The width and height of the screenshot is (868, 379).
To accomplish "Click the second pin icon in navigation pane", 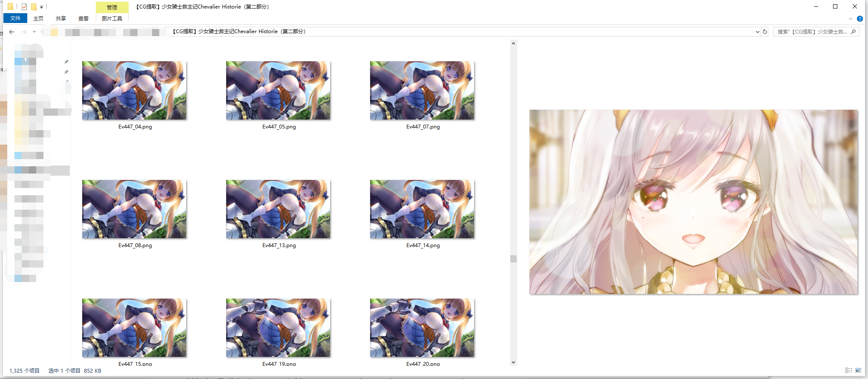I will 66,72.
